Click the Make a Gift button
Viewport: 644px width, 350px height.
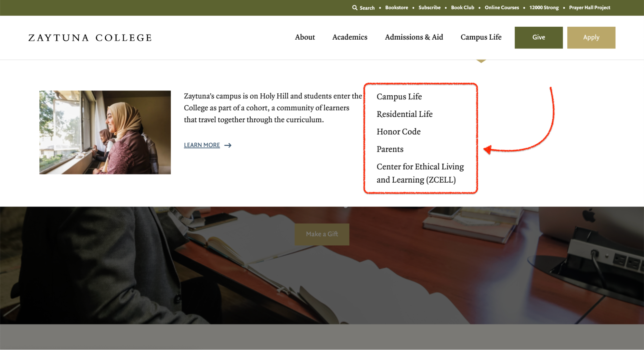pos(322,234)
